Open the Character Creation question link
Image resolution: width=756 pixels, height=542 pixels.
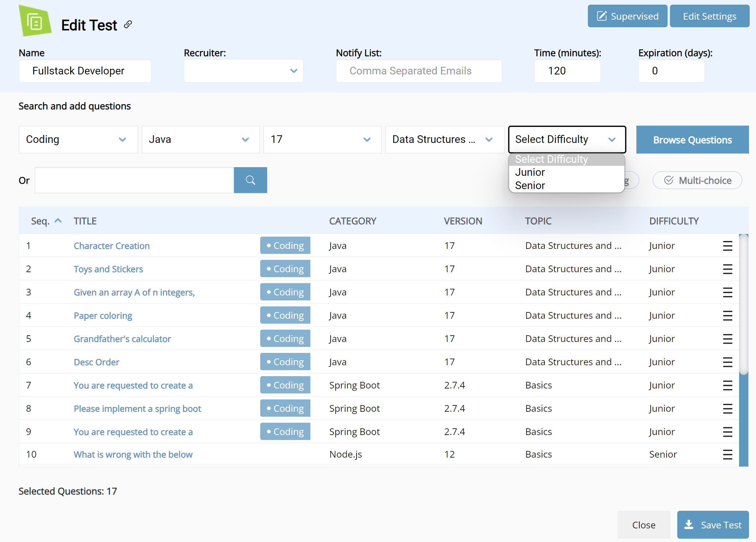click(x=112, y=246)
